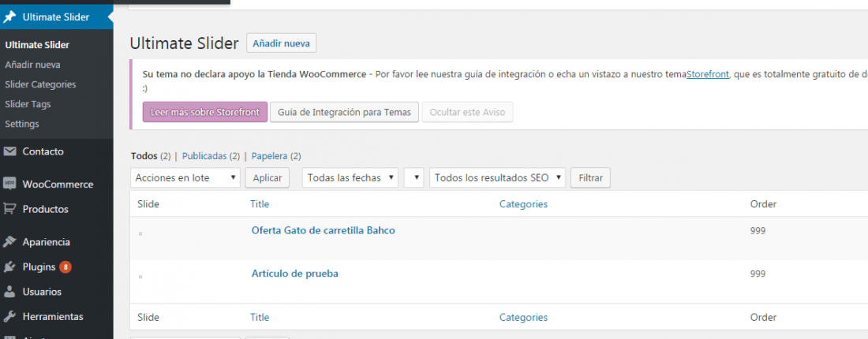Go to the Herramientas menu
This screenshot has height=339, width=868.
53,317
